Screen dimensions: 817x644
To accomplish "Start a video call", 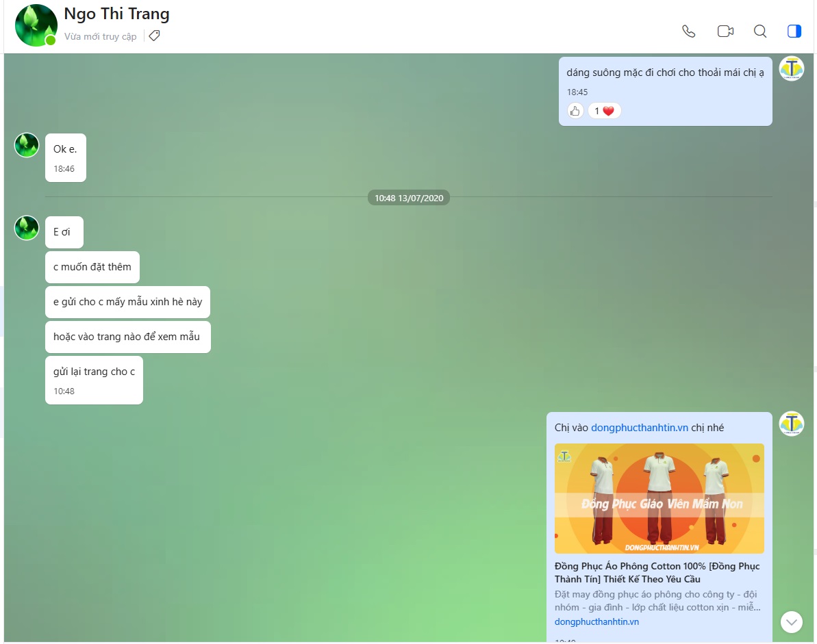I will coord(725,31).
